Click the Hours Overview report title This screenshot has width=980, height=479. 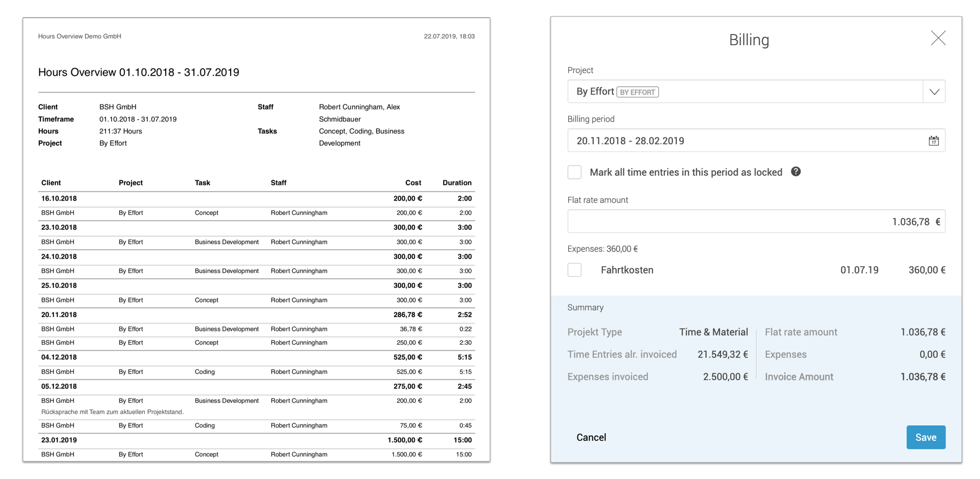click(x=138, y=72)
